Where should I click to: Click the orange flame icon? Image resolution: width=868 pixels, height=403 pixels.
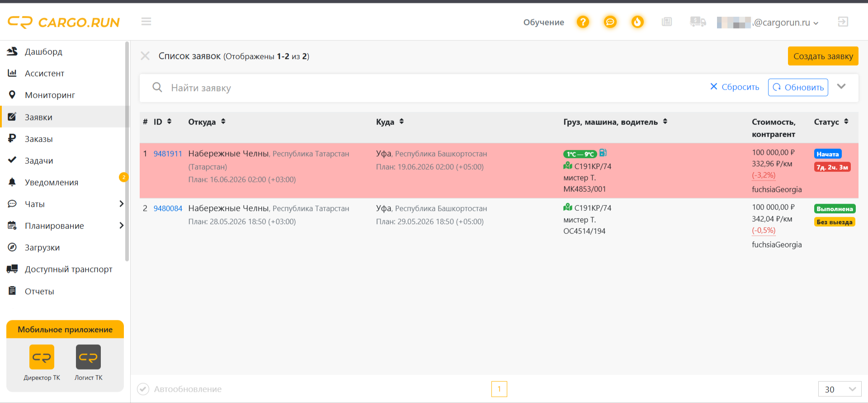[637, 22]
